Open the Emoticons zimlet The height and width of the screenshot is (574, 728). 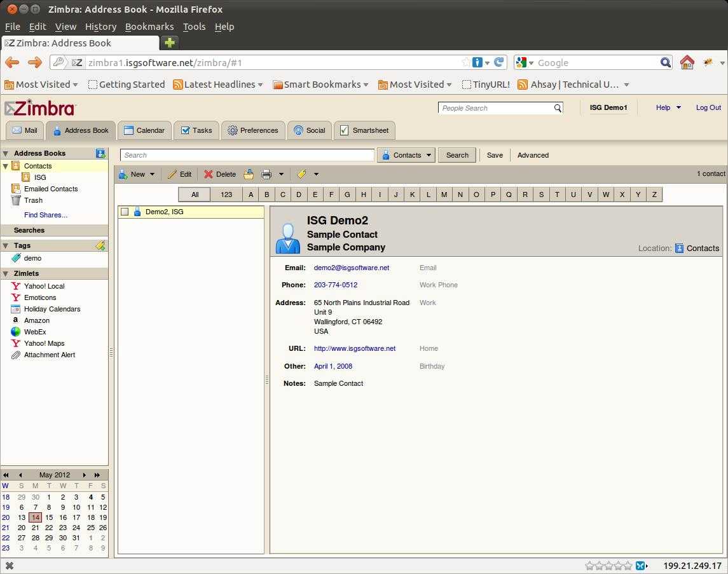point(40,297)
